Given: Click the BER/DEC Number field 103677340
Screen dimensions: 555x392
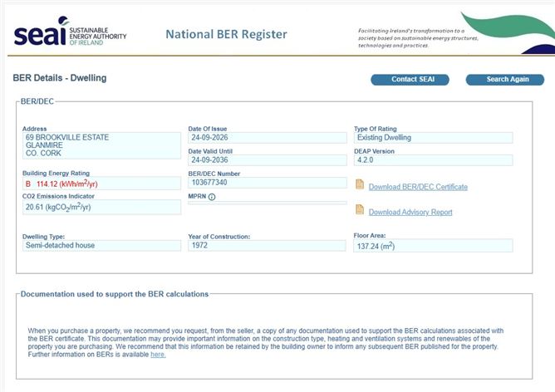Looking at the screenshot, I should pyautogui.click(x=268, y=183).
